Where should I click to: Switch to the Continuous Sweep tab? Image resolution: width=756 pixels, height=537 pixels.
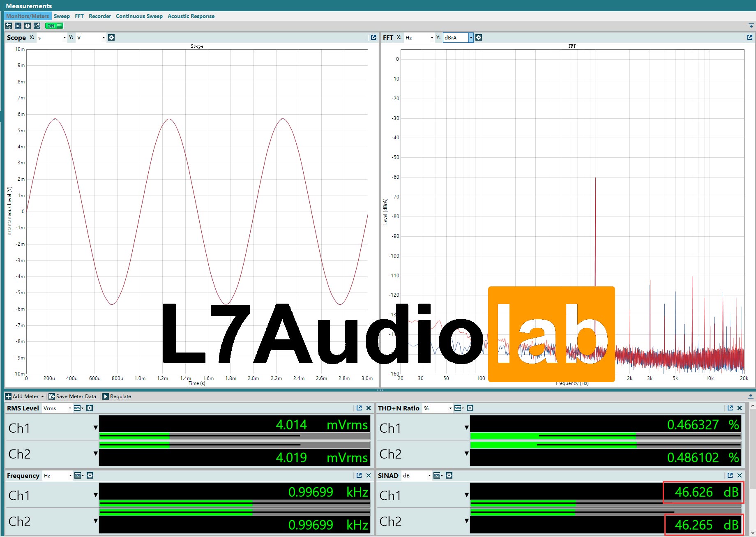139,16
